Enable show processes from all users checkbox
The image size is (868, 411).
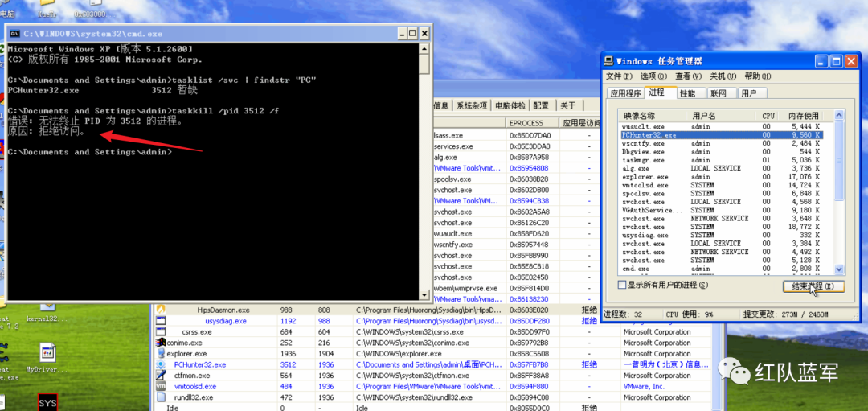(x=622, y=284)
